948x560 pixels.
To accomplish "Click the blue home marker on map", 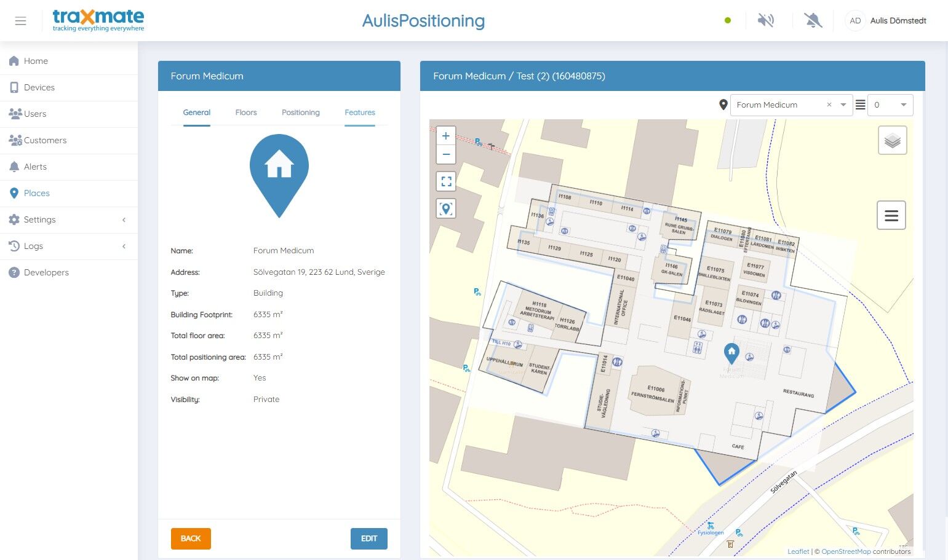I will pos(731,353).
